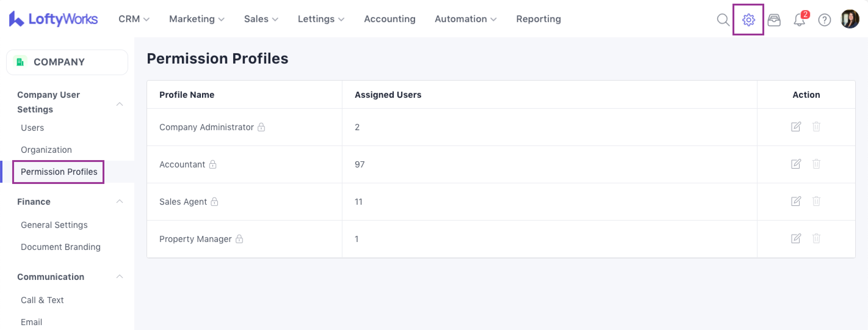Go to the Accounting menu

click(x=389, y=19)
